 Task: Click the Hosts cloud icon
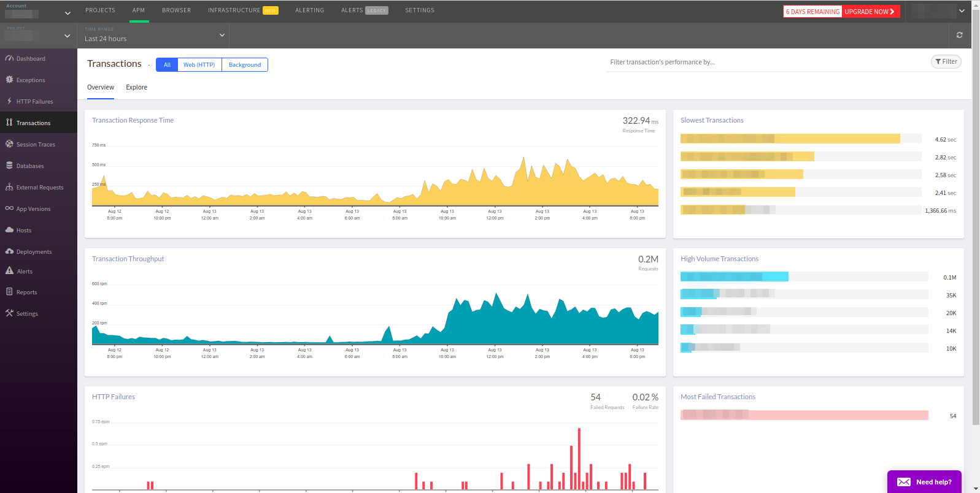(x=9, y=230)
